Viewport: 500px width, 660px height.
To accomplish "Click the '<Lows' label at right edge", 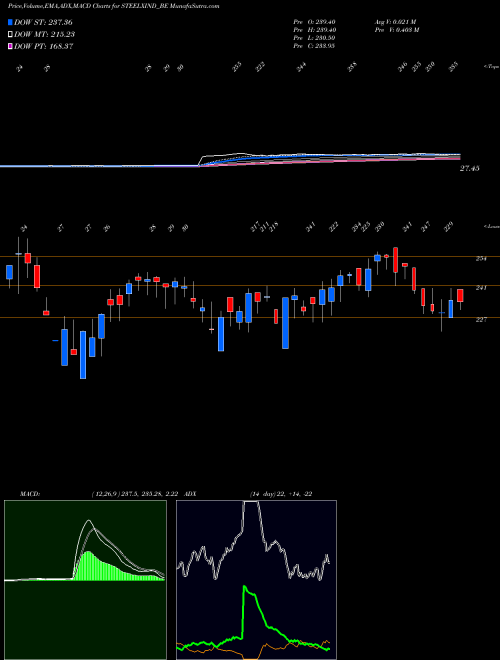I will click(491, 226).
